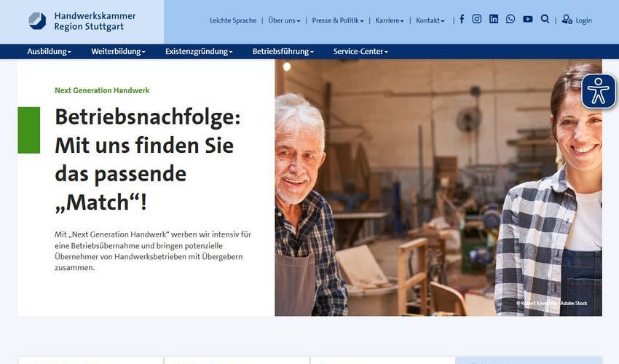Expand the Über uns dropdown
Image resolution: width=619 pixels, height=364 pixels.
[x=284, y=20]
